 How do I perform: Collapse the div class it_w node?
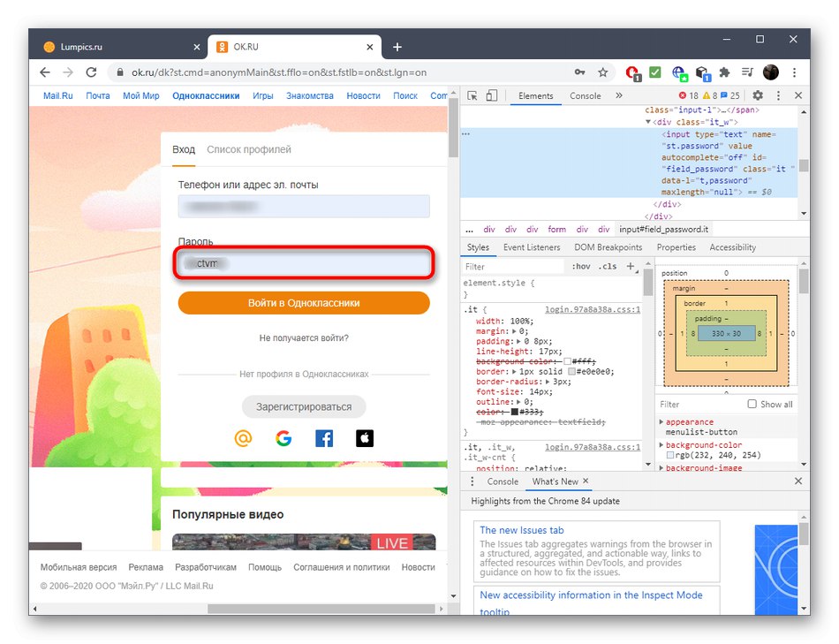(x=648, y=122)
